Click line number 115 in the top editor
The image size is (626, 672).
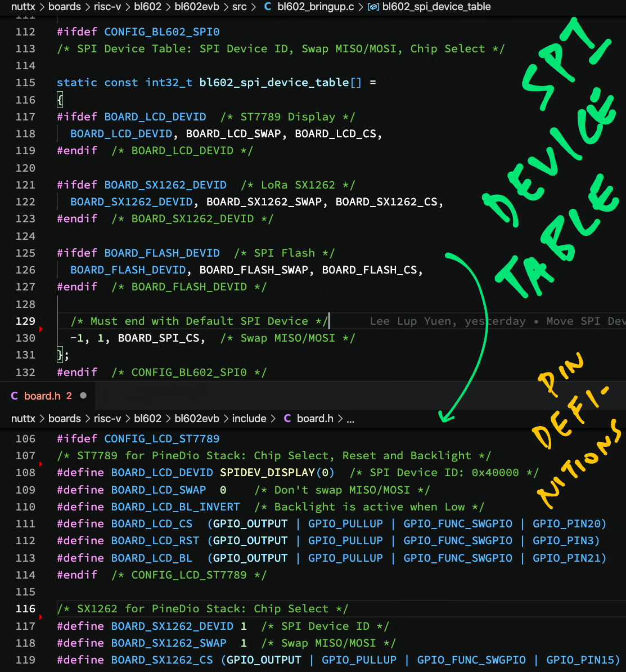25,83
